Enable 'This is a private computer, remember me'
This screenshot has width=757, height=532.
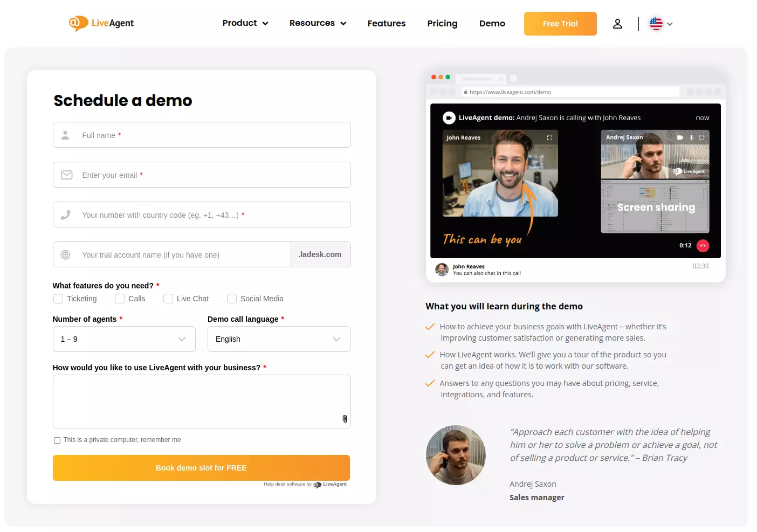click(57, 440)
